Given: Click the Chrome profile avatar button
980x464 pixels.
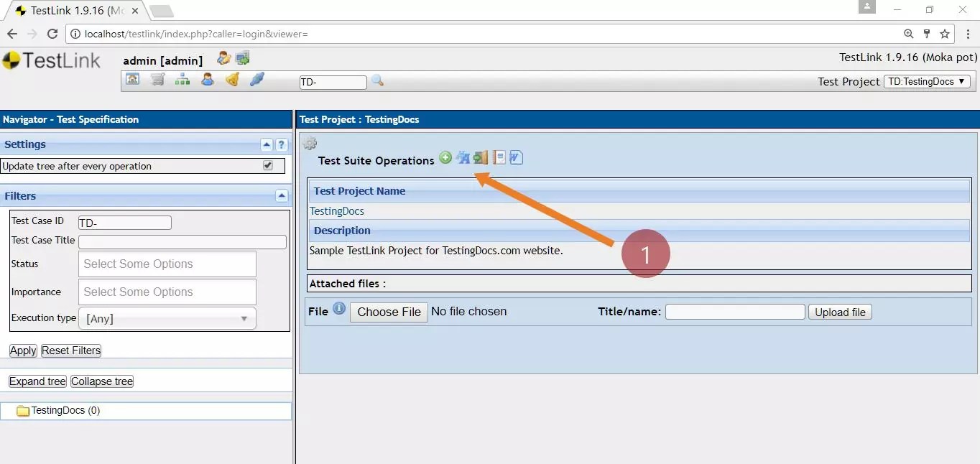Looking at the screenshot, I should point(867,7).
